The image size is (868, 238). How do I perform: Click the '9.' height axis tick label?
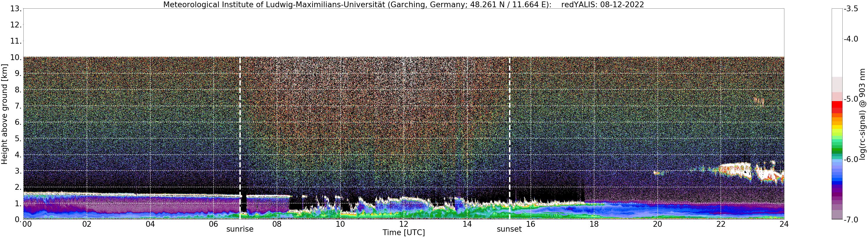18,74
